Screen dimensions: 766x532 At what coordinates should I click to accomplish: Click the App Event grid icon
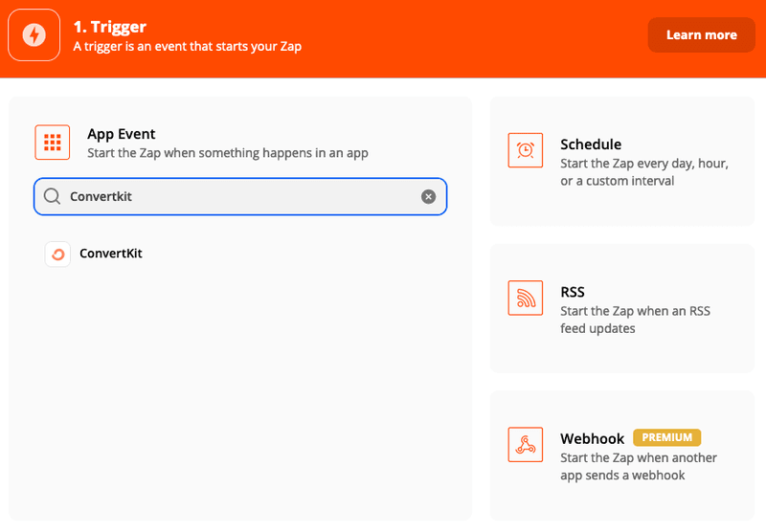pyautogui.click(x=53, y=143)
